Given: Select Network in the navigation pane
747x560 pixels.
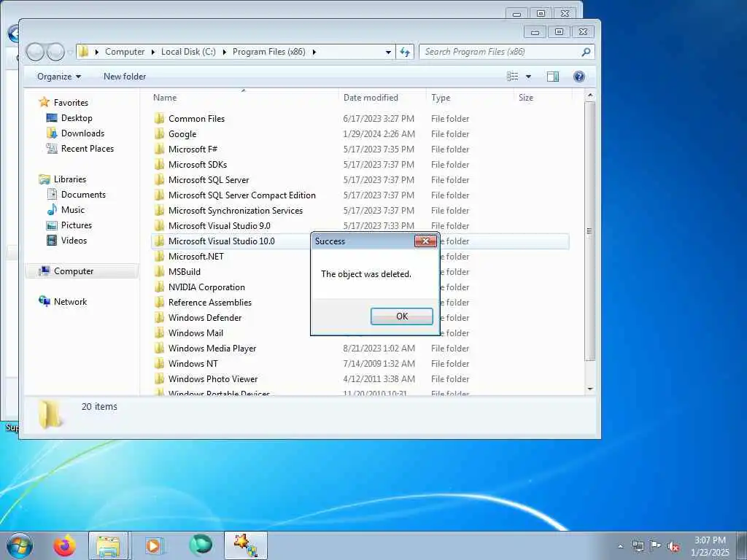Looking at the screenshot, I should (x=70, y=301).
